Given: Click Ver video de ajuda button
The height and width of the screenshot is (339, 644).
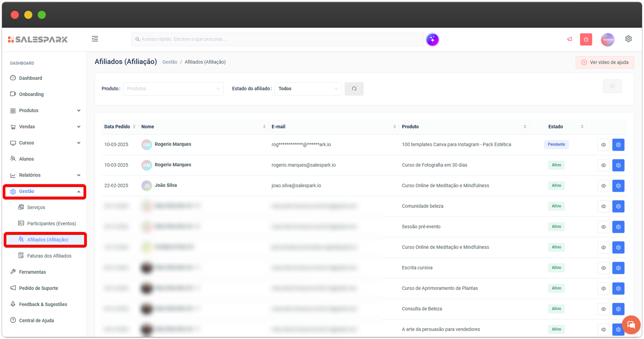Looking at the screenshot, I should tap(605, 62).
